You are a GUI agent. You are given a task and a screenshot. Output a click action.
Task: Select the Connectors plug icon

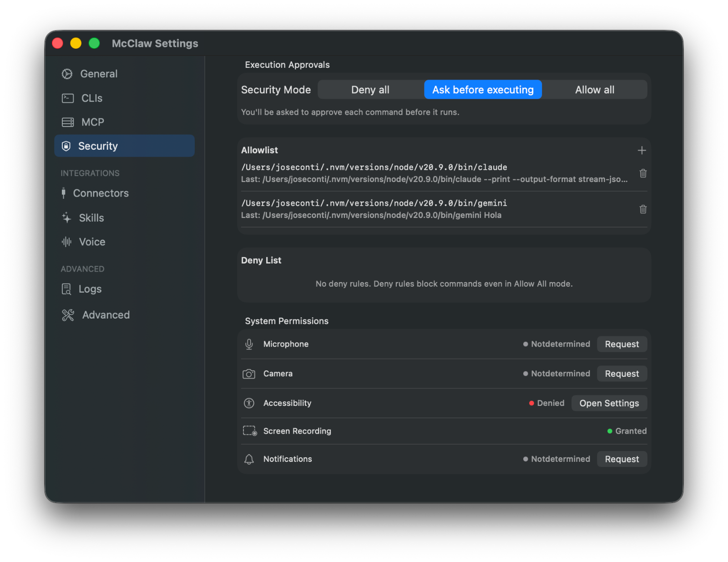pyautogui.click(x=64, y=193)
